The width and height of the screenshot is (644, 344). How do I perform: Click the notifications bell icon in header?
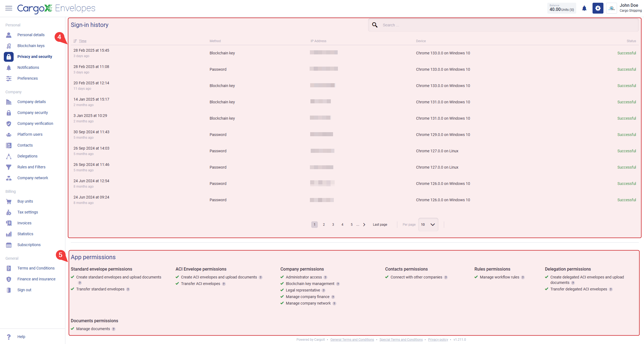click(584, 8)
